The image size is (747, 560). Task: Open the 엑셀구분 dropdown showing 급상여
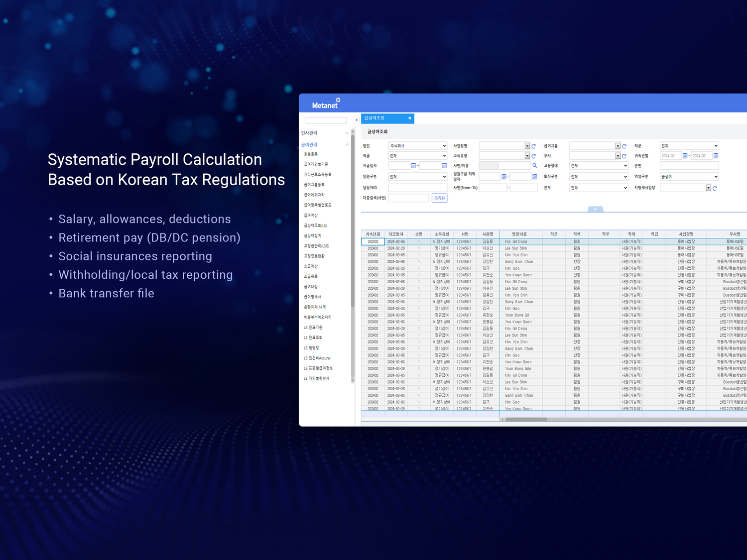pos(689,177)
